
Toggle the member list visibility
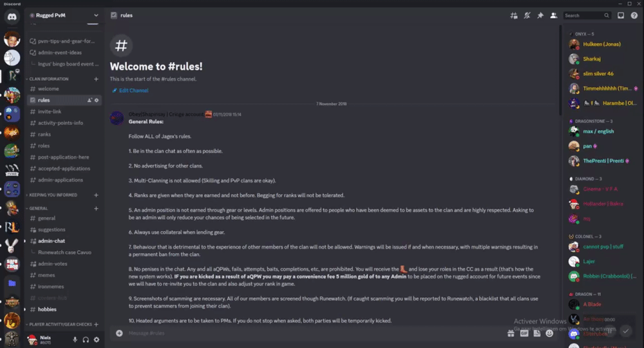[x=554, y=15]
